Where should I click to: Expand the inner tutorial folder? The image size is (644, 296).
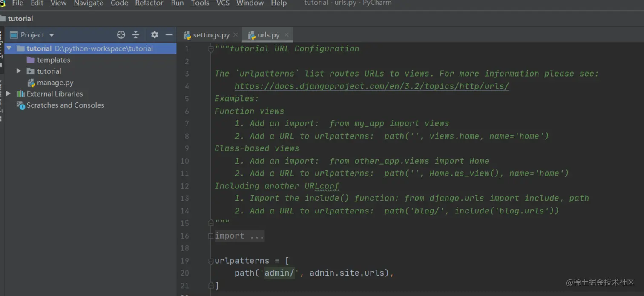[x=19, y=71]
